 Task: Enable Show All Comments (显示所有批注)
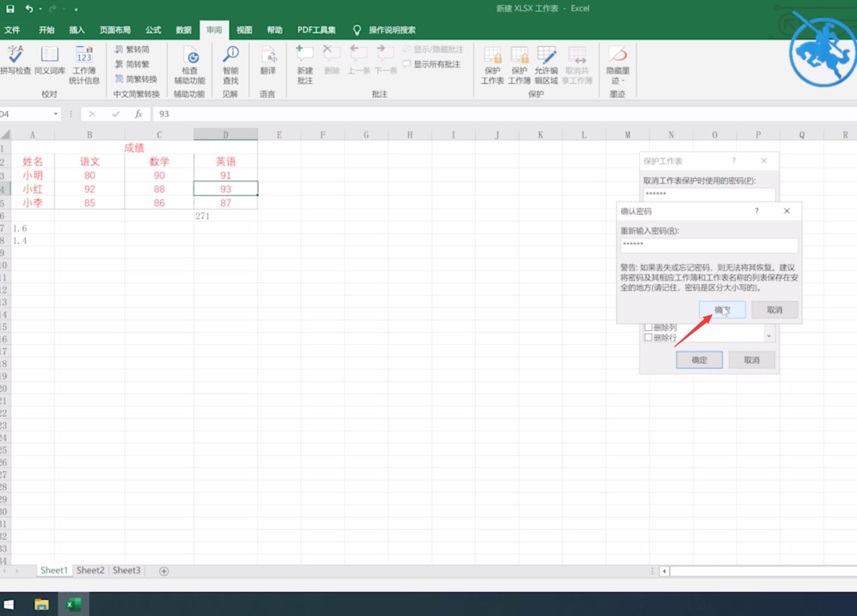(x=432, y=64)
